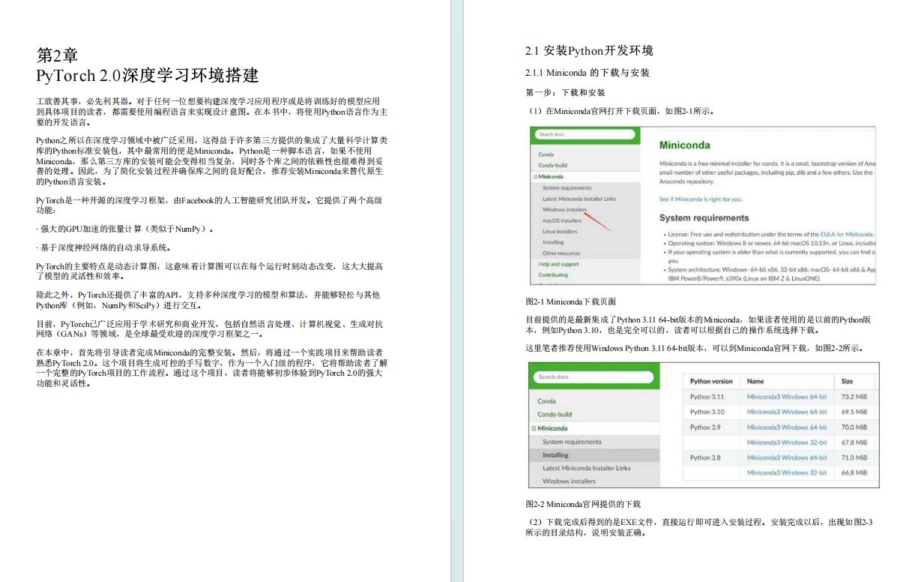
Task: Sort by the Python version column header
Action: point(711,381)
